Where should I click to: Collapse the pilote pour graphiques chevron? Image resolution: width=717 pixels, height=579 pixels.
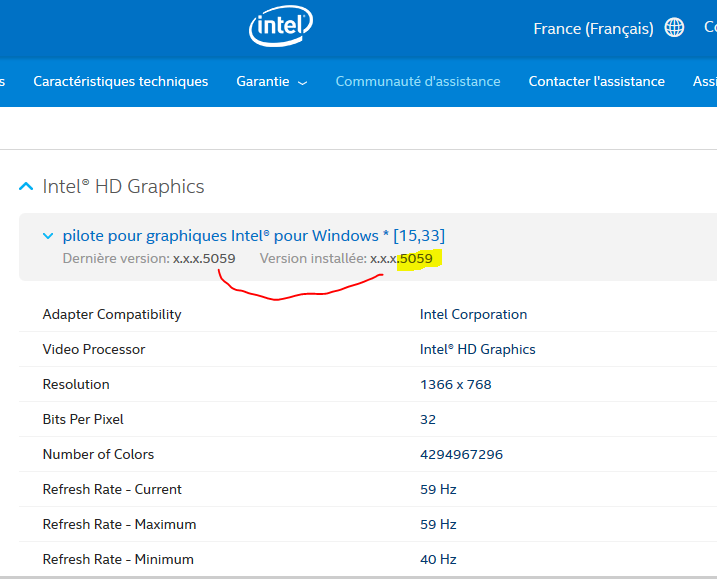click(x=48, y=236)
